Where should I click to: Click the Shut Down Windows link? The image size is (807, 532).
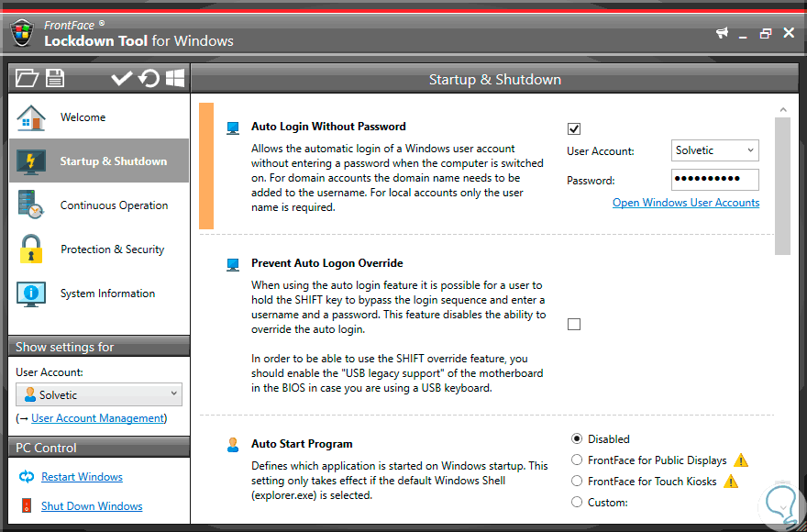coord(92,506)
